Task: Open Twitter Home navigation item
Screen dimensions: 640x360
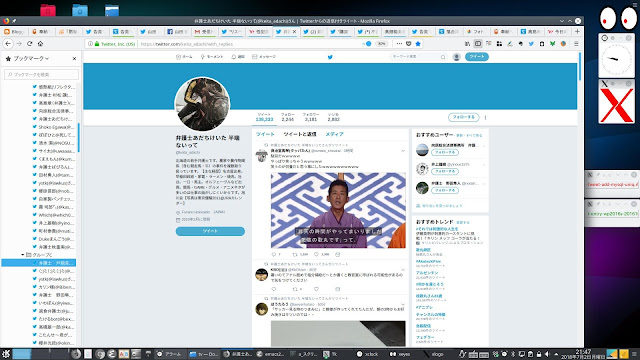Action: click(184, 57)
